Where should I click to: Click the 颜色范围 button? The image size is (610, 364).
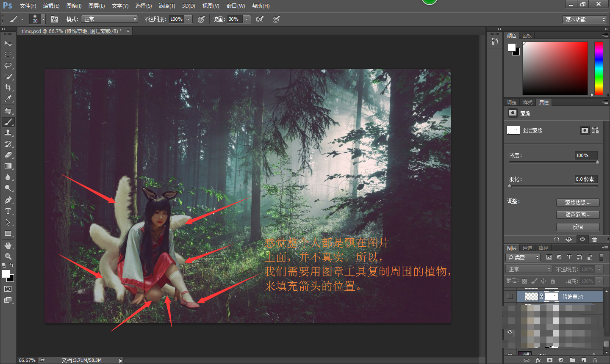(578, 215)
